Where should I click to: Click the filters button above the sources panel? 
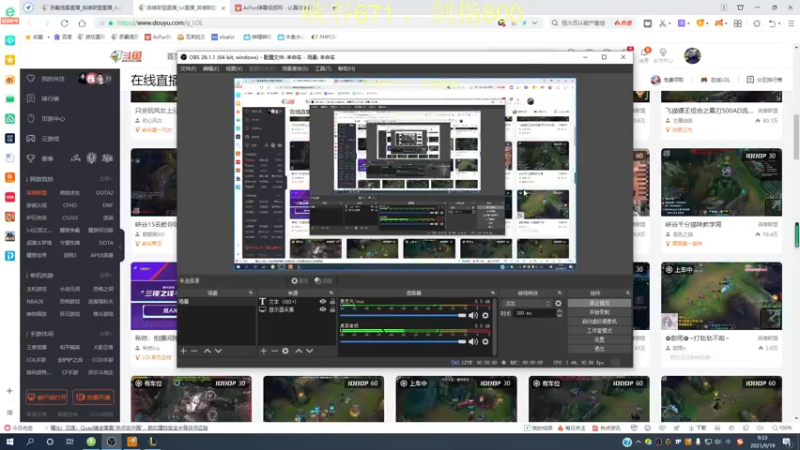pyautogui.click(x=323, y=281)
